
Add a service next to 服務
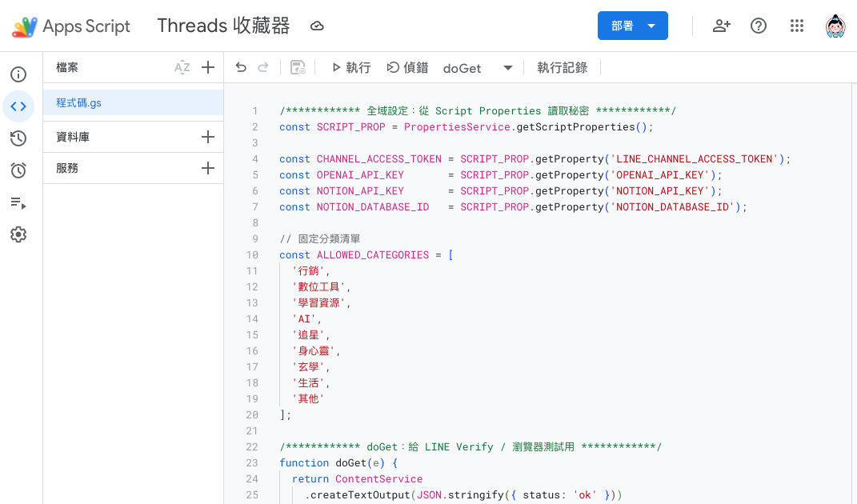click(x=208, y=168)
